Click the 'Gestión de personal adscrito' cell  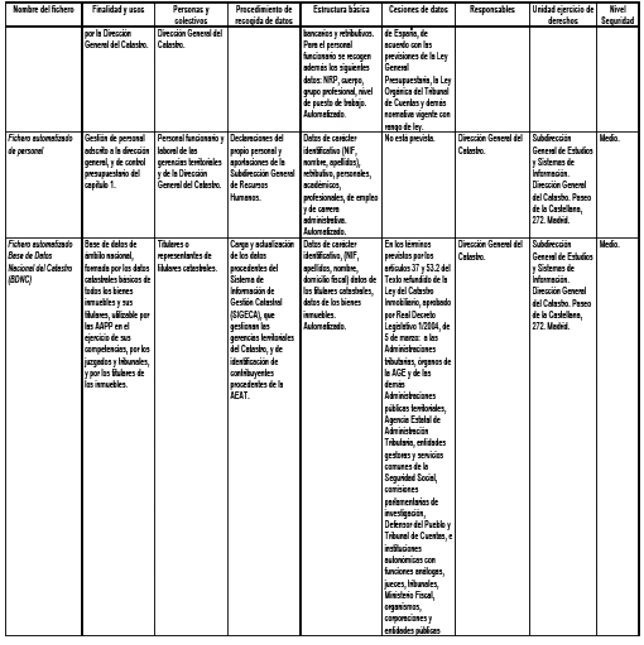[118, 185]
